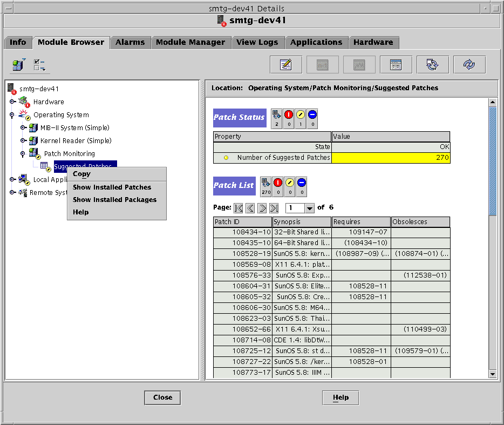Expand the Kernel Reader (Simple) node
The image size is (504, 425).
(x=23, y=140)
